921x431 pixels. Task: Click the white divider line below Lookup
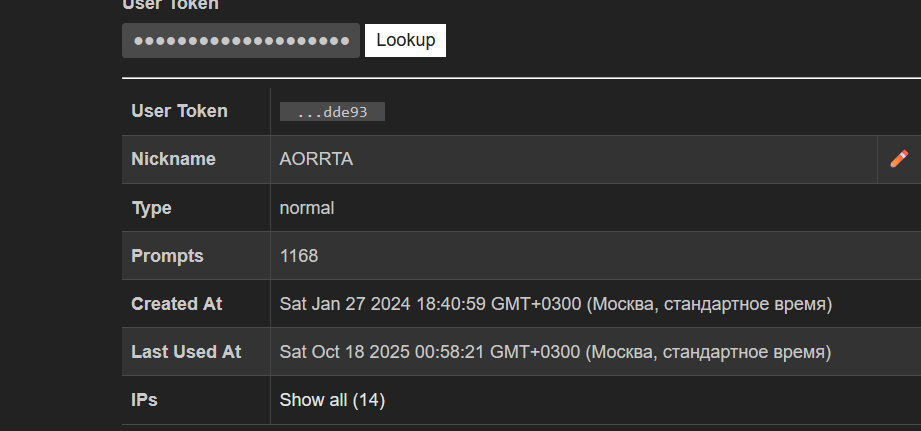click(520, 77)
